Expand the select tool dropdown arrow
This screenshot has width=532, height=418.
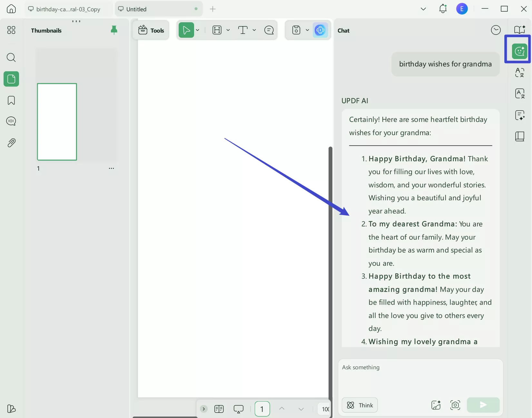pos(198,30)
